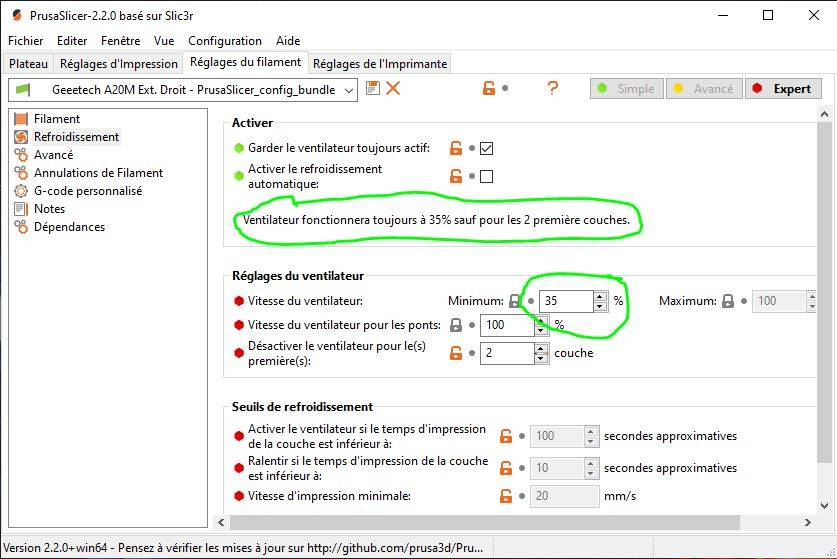Click unlock icon for Activer le refroidissement automatique
Screen dimensions: 837x559
tap(455, 176)
